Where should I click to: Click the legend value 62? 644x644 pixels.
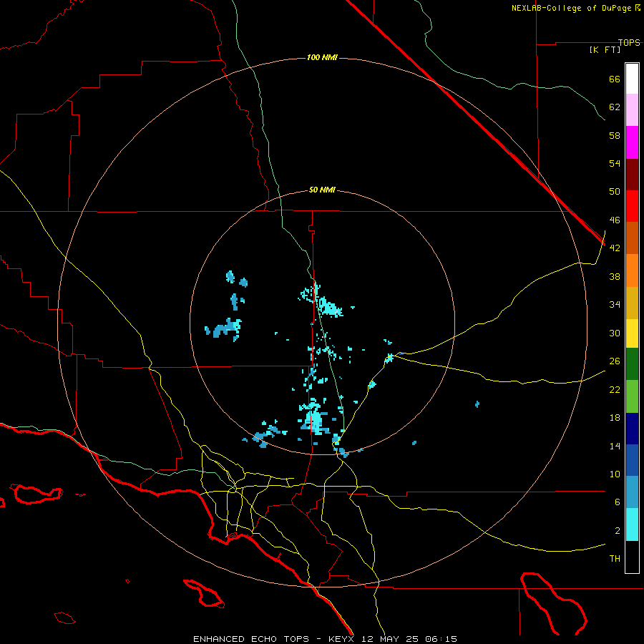tap(615, 107)
